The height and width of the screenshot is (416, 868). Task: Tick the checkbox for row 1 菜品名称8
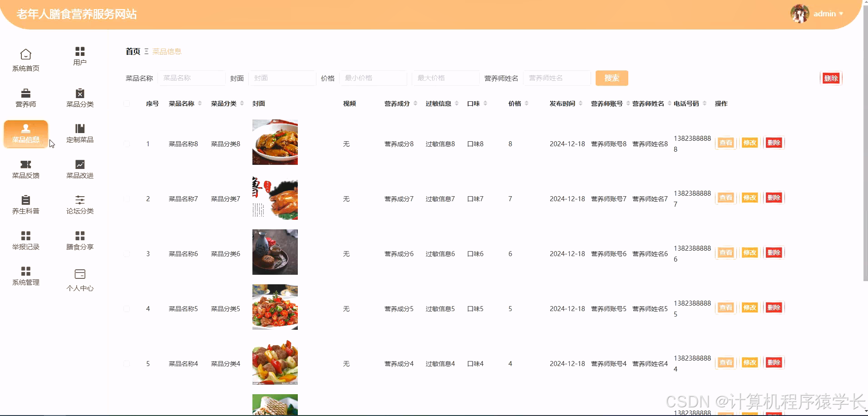[127, 144]
